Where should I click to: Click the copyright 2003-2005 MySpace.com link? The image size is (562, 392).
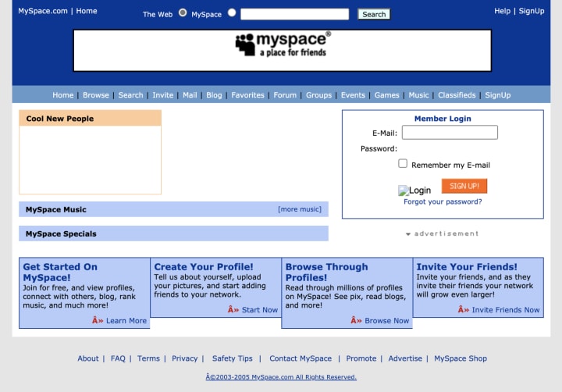[281, 377]
